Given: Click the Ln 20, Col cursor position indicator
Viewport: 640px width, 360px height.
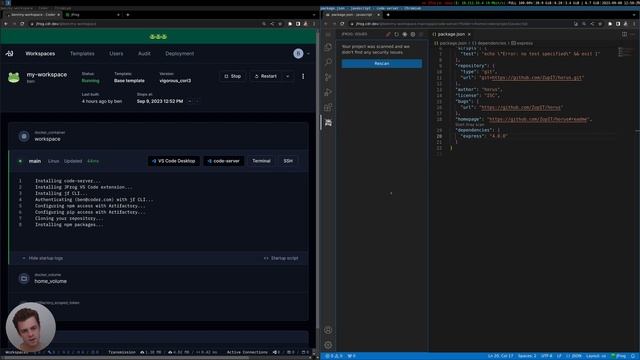Looking at the screenshot, I should [501, 356].
